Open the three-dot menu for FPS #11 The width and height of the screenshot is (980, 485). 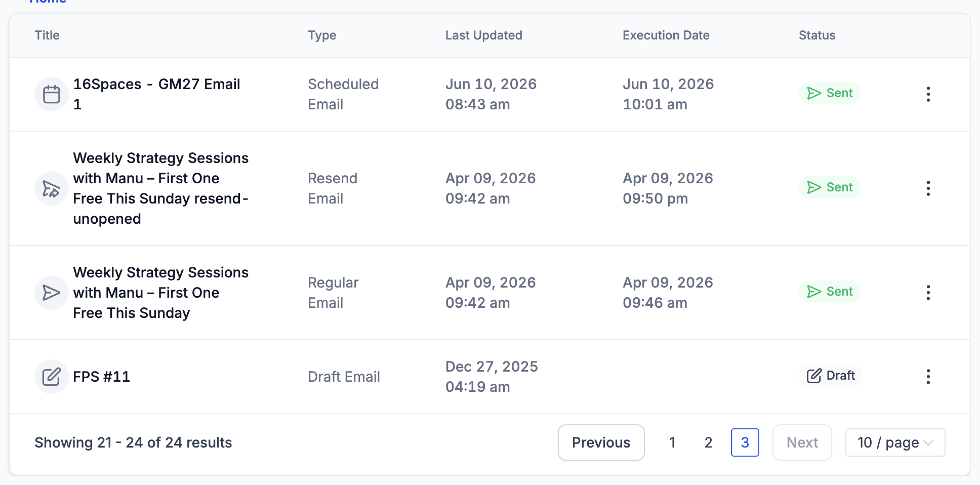(x=928, y=377)
